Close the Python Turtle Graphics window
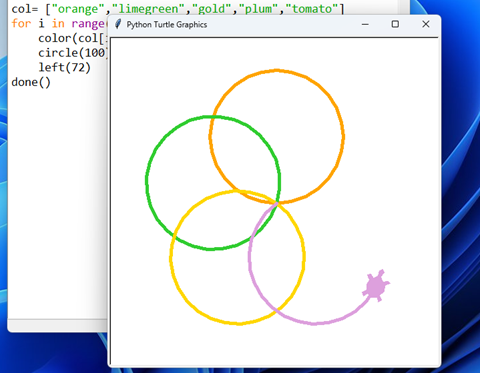 point(426,24)
